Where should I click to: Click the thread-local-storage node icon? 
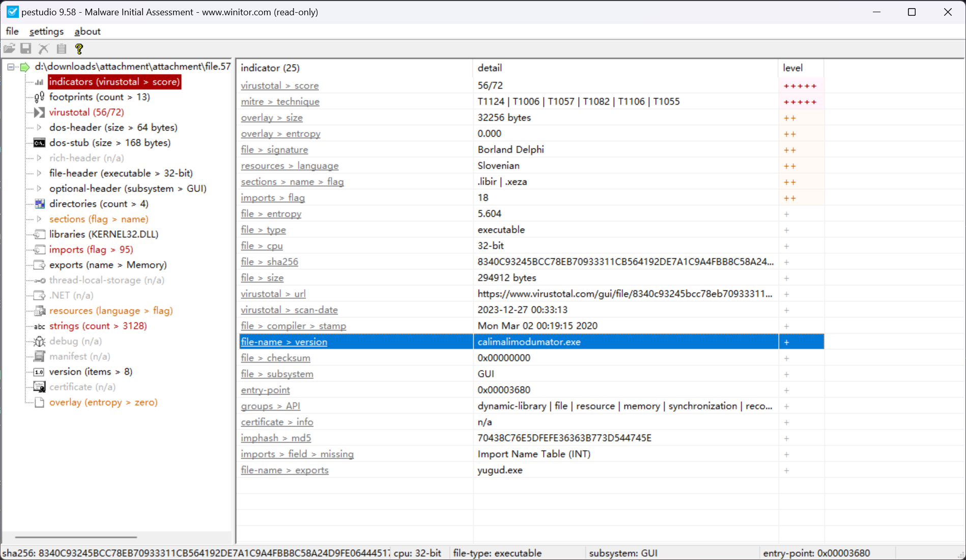39,280
